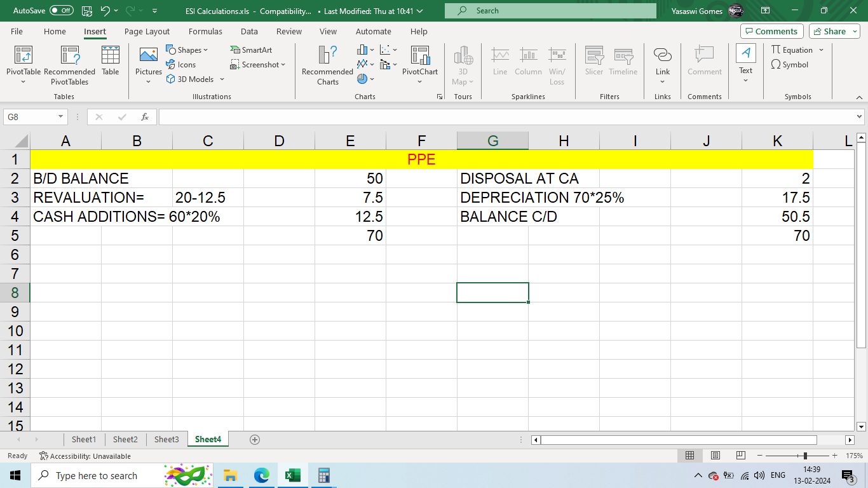Click the Save icon in title bar

tap(87, 11)
